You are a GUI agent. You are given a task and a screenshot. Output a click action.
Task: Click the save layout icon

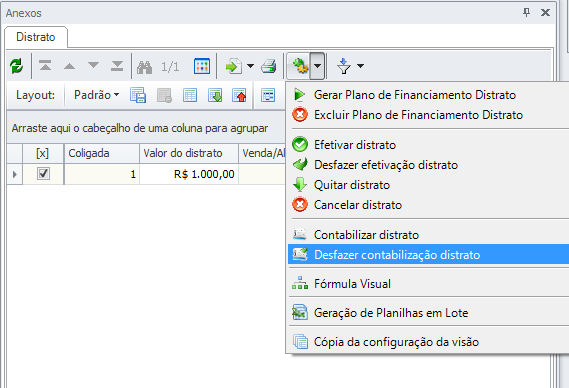[138, 95]
